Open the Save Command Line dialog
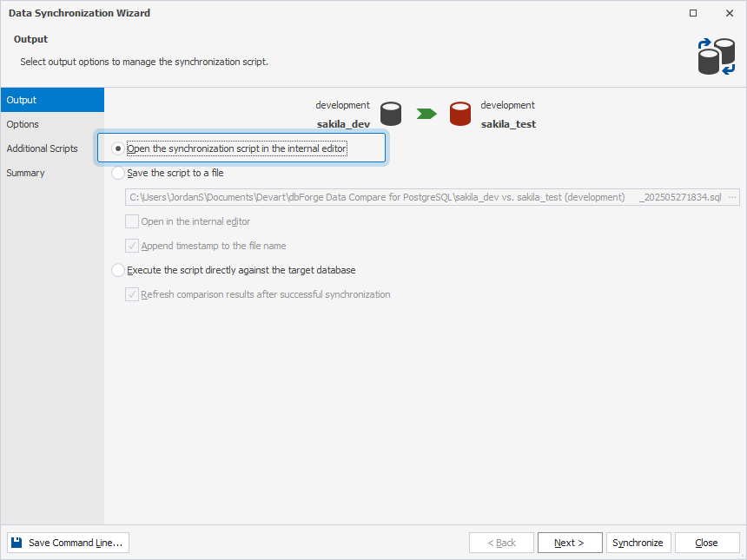 (x=67, y=542)
